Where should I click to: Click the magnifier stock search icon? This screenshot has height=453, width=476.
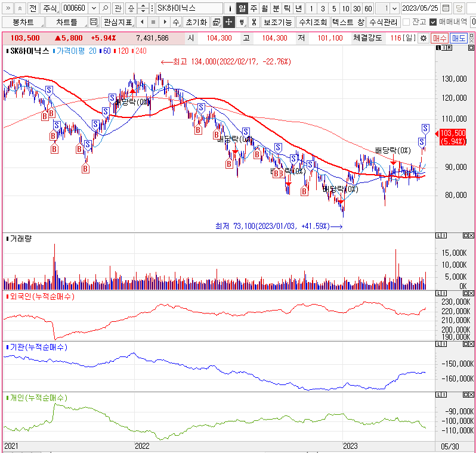coord(105,8)
